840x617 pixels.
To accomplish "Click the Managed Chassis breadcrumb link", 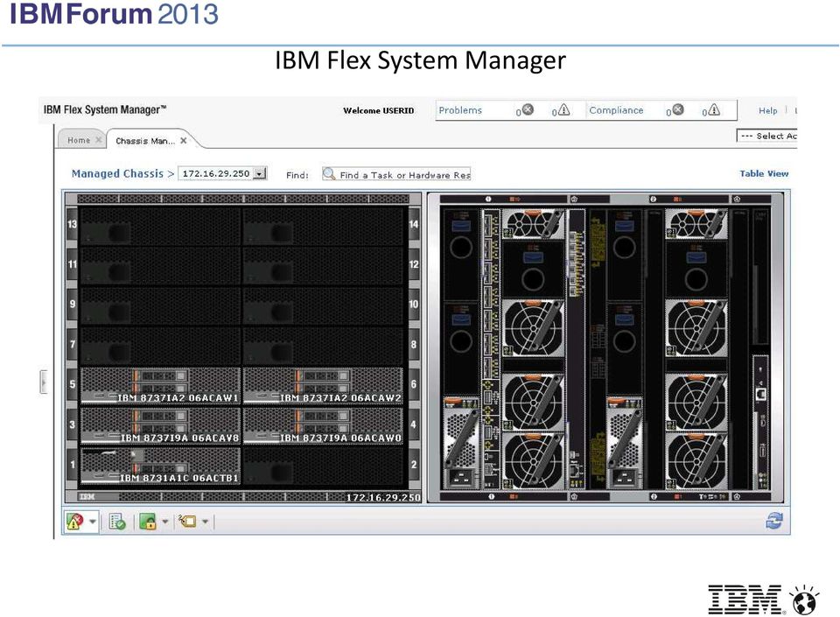I will (117, 173).
